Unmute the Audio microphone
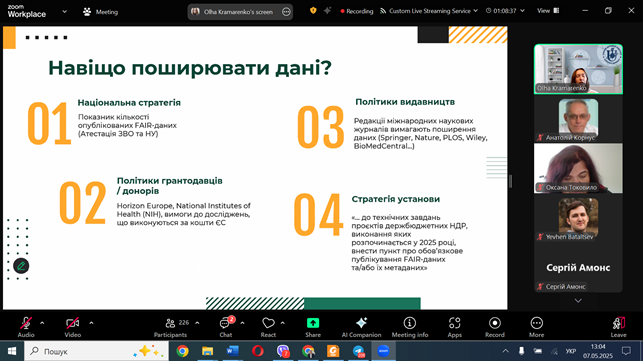This screenshot has height=361, width=643. point(26,327)
